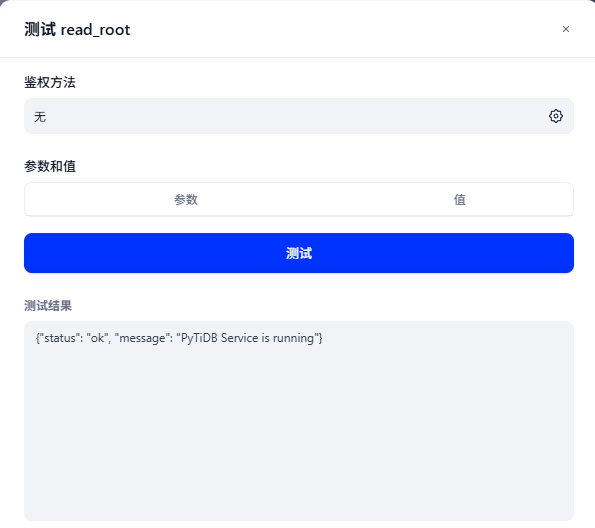Close the 测试 read_root dialog

[565, 29]
